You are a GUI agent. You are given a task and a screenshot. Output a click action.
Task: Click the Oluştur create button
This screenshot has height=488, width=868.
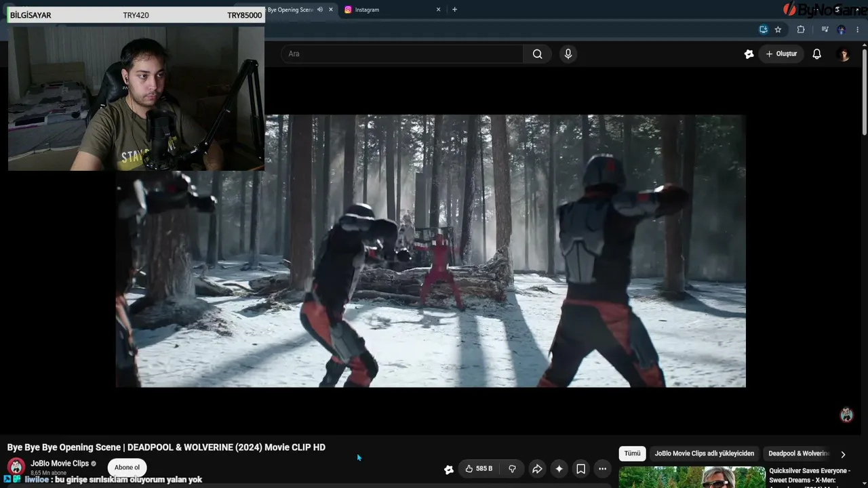tap(781, 54)
